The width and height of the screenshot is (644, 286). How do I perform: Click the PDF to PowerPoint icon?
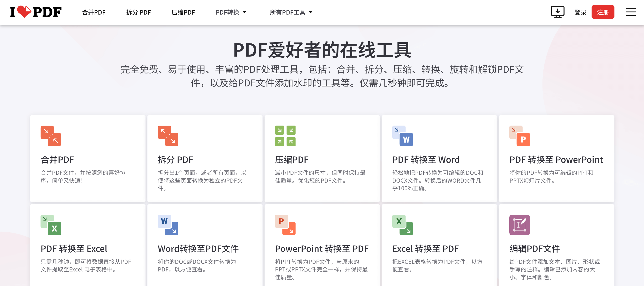(520, 136)
